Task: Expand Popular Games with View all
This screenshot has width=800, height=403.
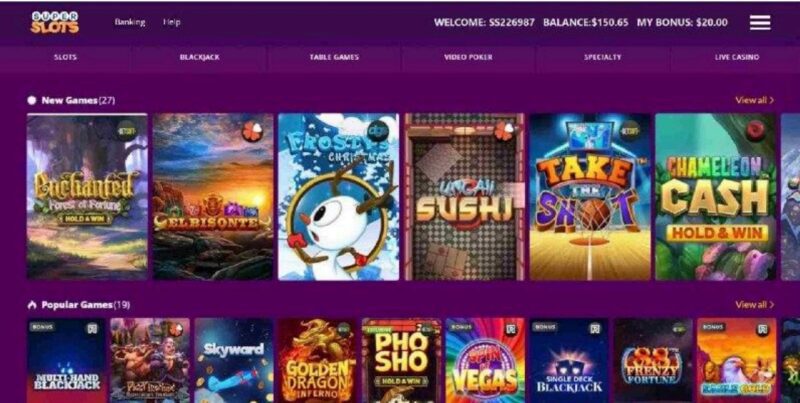Action: [754, 305]
